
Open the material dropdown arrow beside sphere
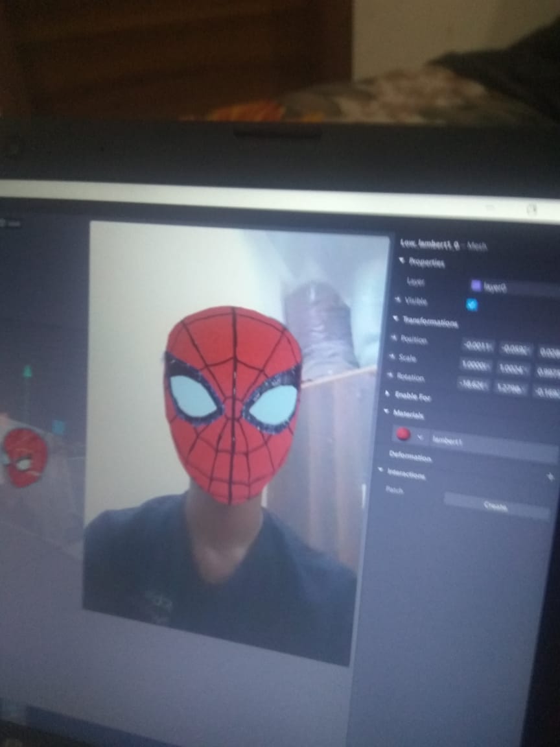[419, 436]
